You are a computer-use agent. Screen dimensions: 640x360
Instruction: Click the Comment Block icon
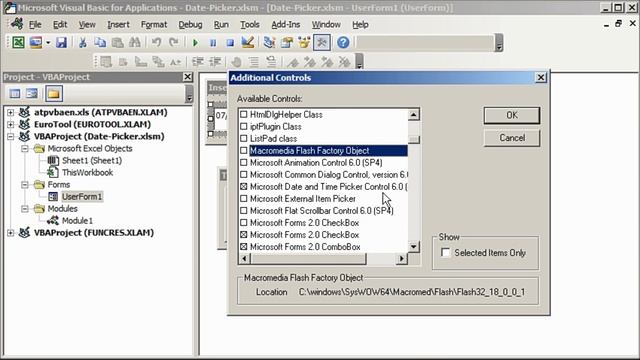tap(253, 62)
